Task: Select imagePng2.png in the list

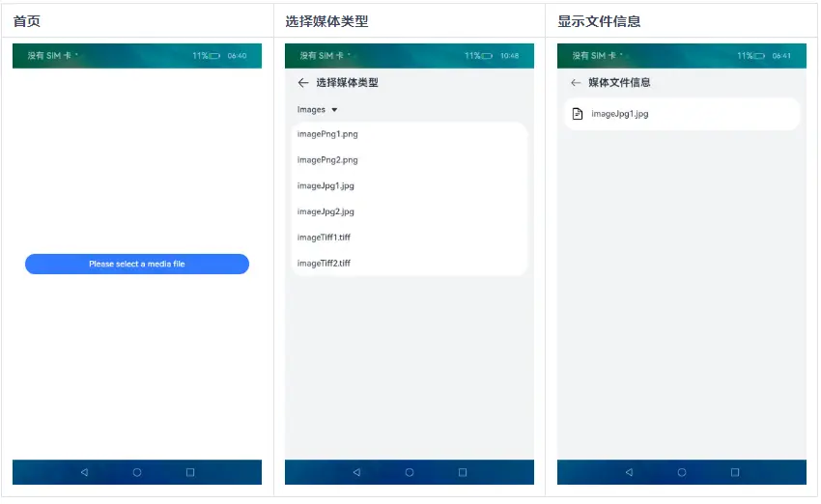Action: pos(410,159)
